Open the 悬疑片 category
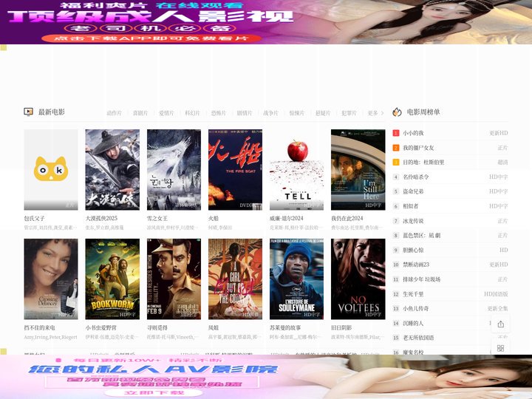This screenshot has width=532, height=399. click(x=323, y=113)
